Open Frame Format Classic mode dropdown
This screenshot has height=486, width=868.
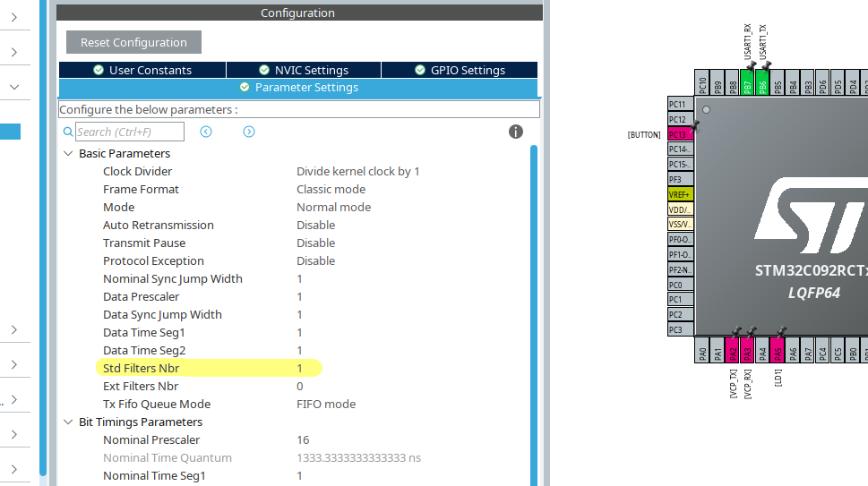tap(331, 189)
